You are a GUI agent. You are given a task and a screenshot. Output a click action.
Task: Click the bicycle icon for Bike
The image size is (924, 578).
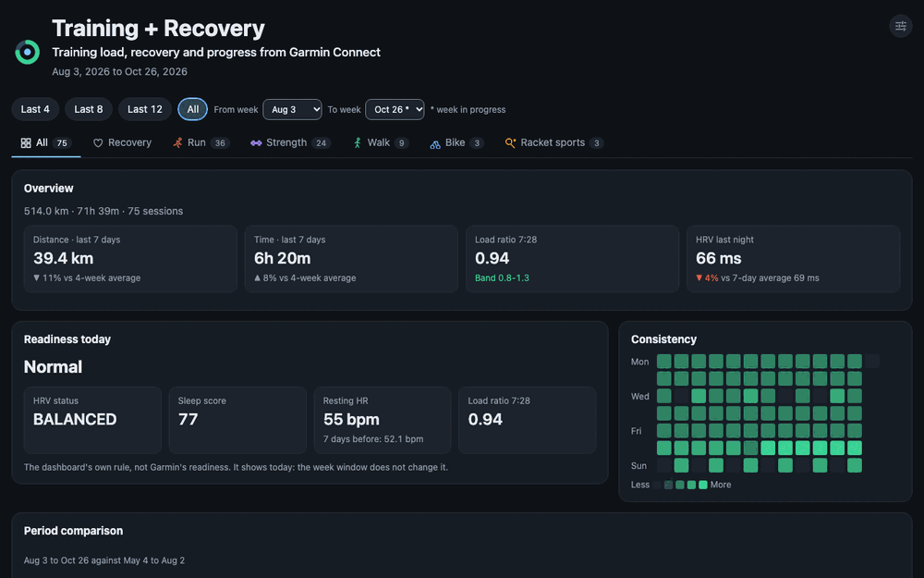[x=435, y=143]
